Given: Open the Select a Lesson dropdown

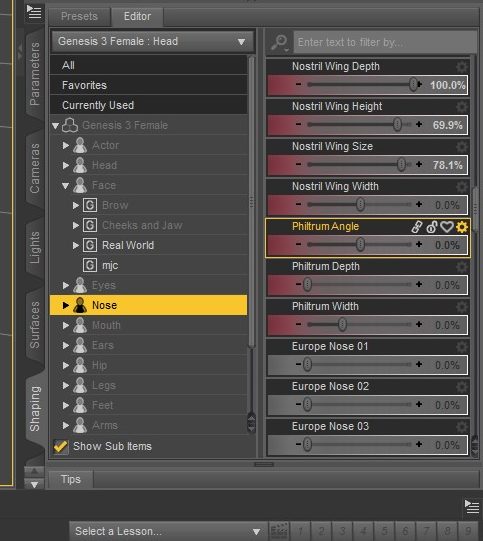Looking at the screenshot, I should (168, 531).
